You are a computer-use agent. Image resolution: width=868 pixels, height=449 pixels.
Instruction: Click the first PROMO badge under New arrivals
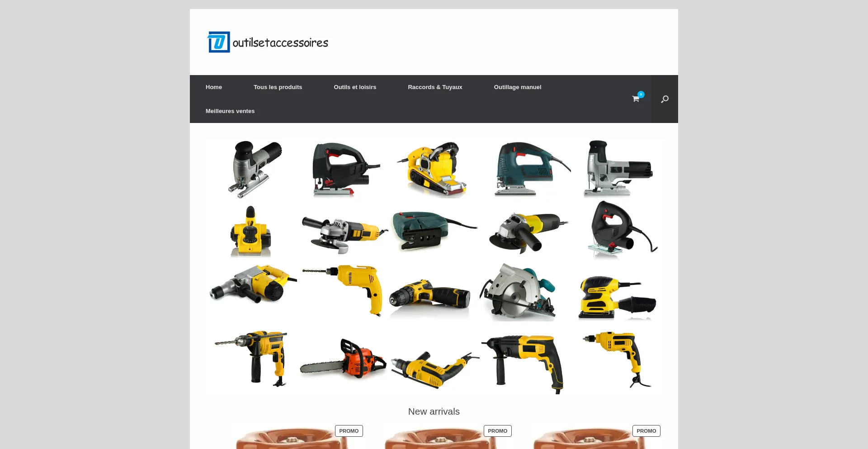click(349, 430)
